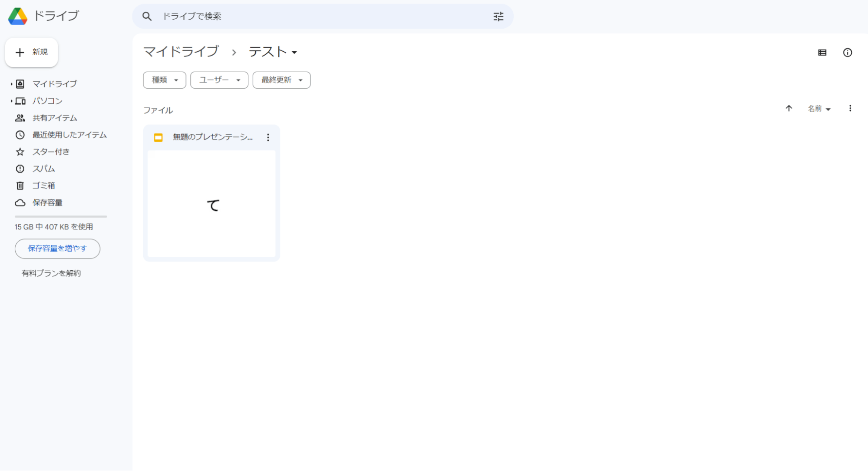868x471 pixels.
Task: Click 保存容量を増やす button
Action: [57, 249]
